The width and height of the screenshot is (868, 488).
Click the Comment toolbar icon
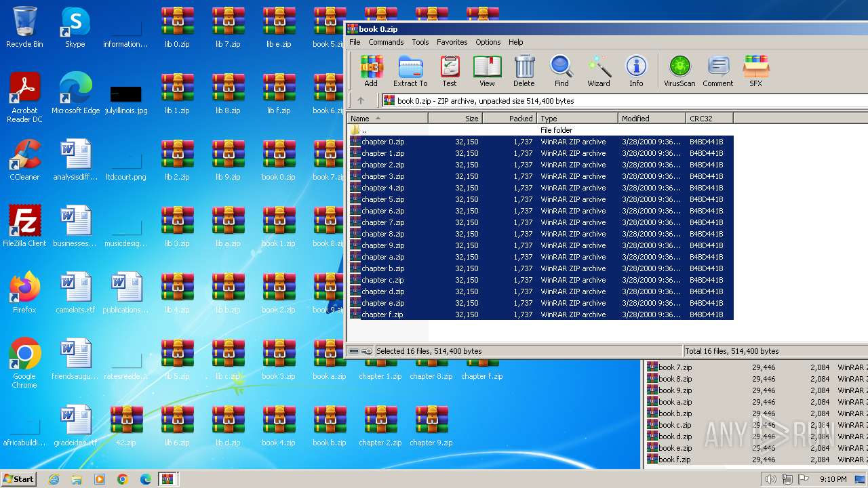pyautogui.click(x=718, y=71)
